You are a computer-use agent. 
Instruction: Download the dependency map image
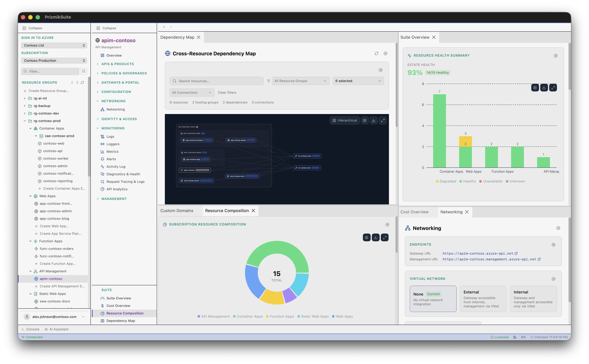[x=374, y=120]
